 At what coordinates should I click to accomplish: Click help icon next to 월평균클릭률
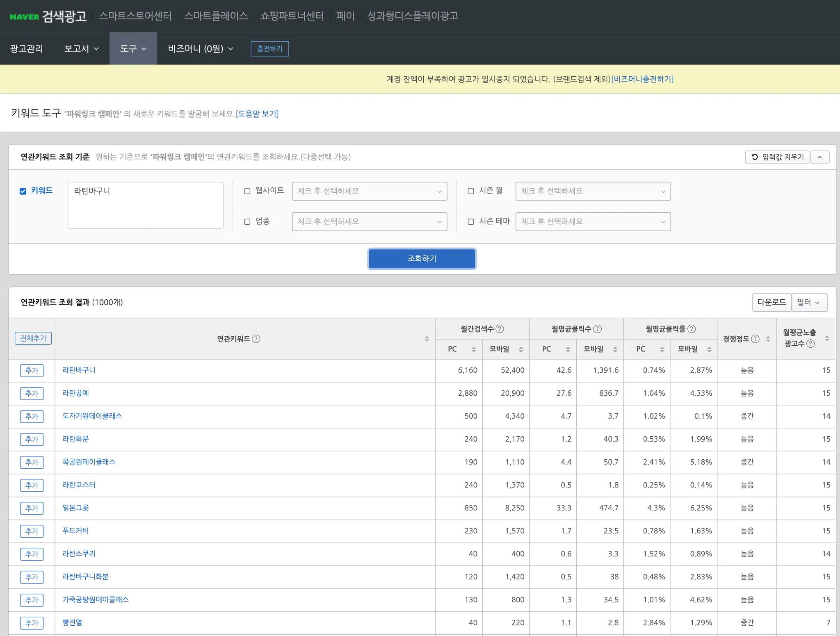point(692,329)
